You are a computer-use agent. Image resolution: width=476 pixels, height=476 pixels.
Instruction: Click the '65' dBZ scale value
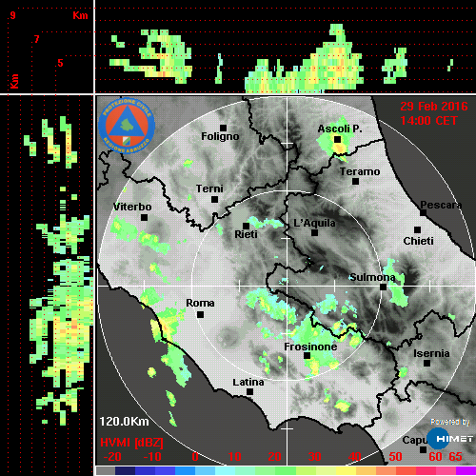point(455,457)
